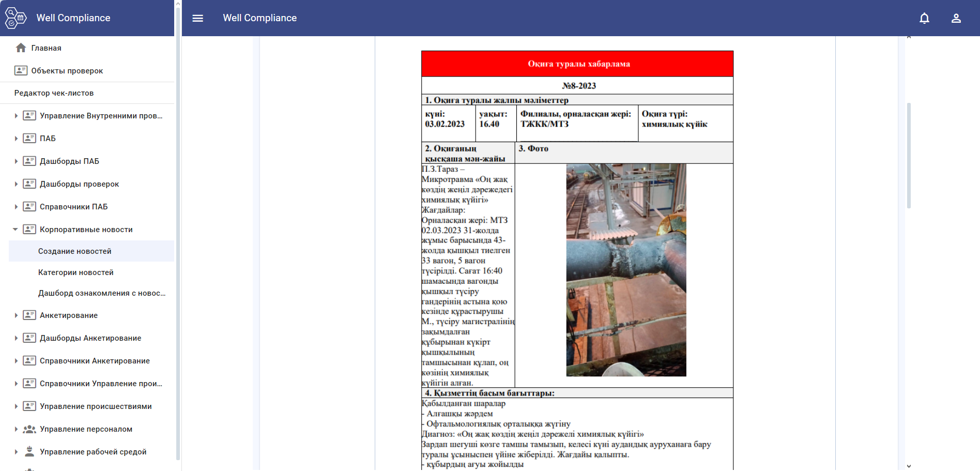980x471 pixels.
Task: Go to Редактор чек-листов
Action: point(54,93)
